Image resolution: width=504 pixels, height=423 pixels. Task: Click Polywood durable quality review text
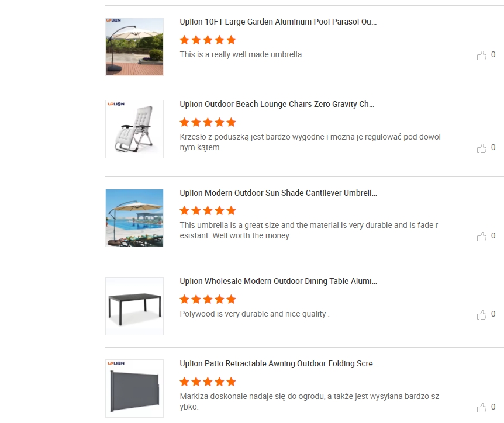[254, 314]
